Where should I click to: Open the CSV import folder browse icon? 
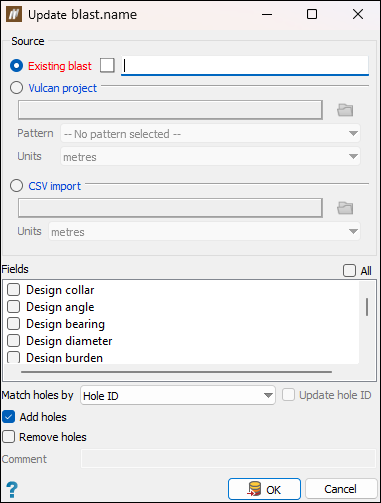click(345, 208)
